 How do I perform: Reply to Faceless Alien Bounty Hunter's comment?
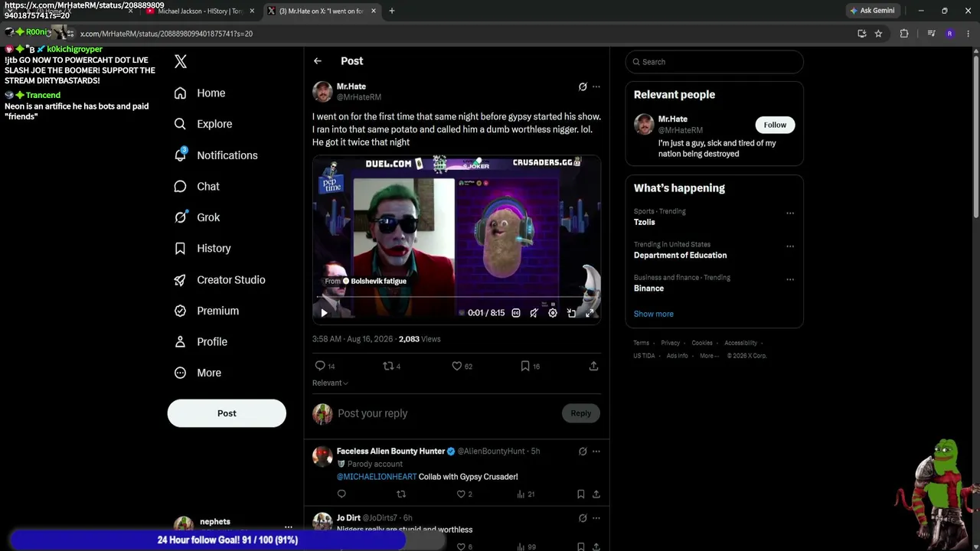tap(341, 494)
